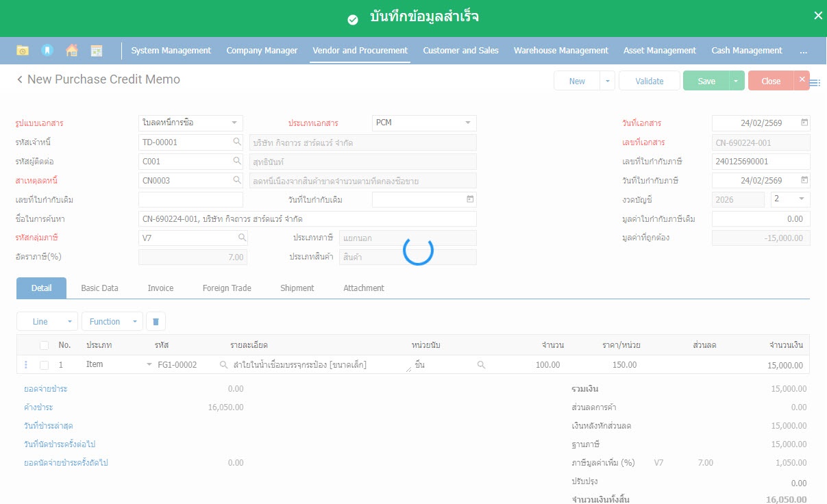Click the Validate button
This screenshot has width=827, height=504.
pos(649,81)
